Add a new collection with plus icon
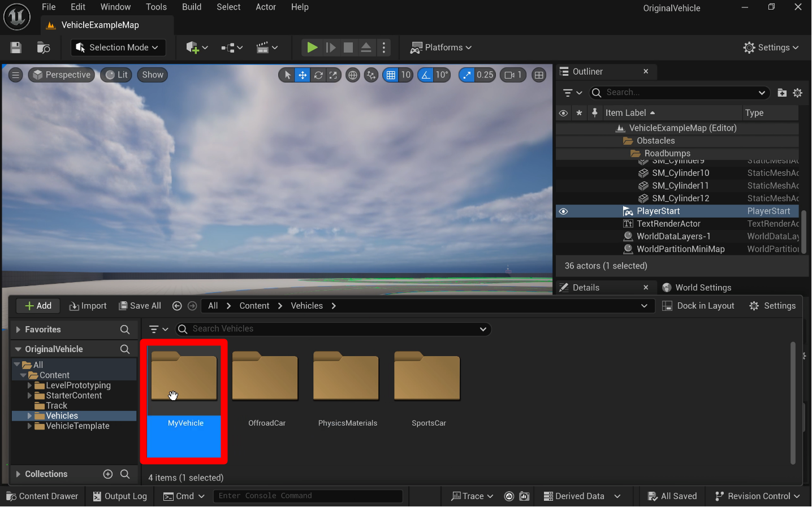812x507 pixels. tap(108, 474)
